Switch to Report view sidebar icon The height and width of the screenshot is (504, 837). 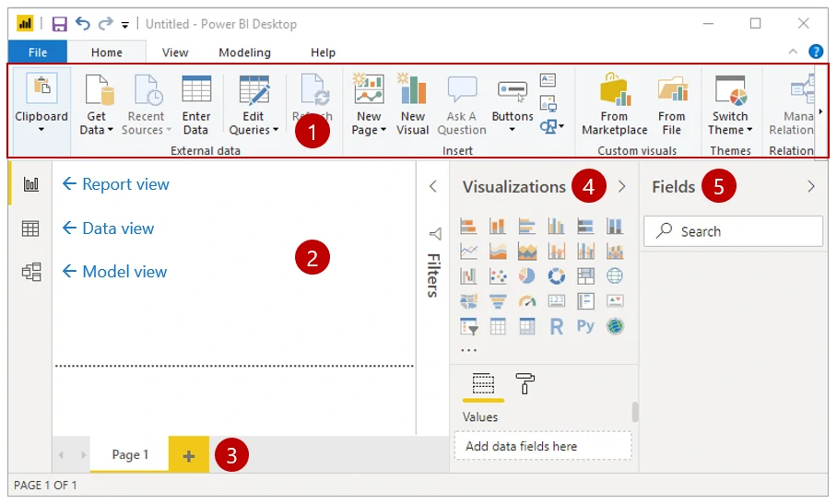(x=31, y=184)
